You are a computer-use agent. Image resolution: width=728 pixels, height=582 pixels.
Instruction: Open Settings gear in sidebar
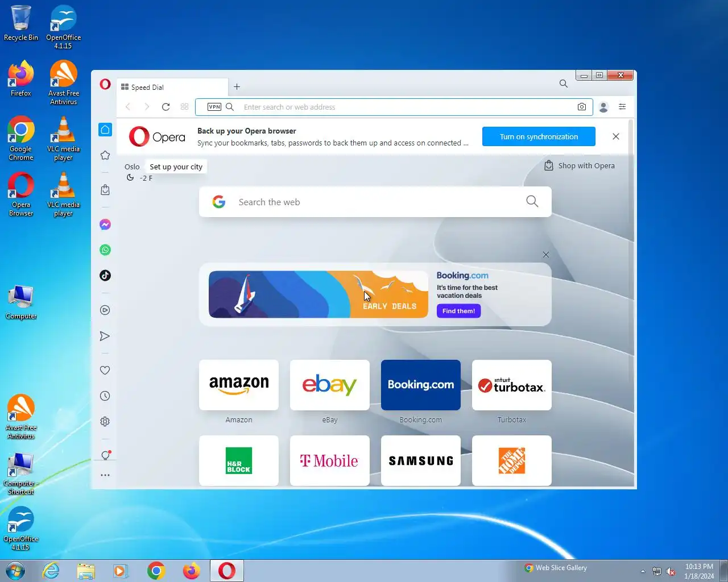(105, 422)
